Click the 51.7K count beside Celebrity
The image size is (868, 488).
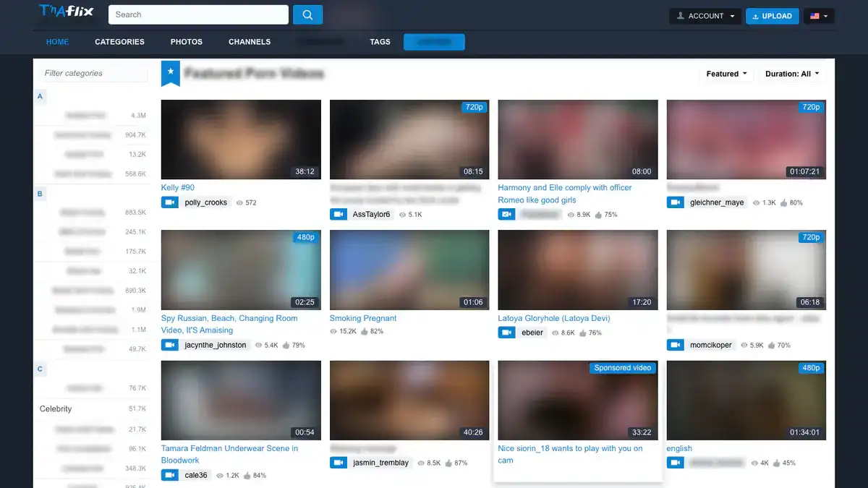pos(137,409)
